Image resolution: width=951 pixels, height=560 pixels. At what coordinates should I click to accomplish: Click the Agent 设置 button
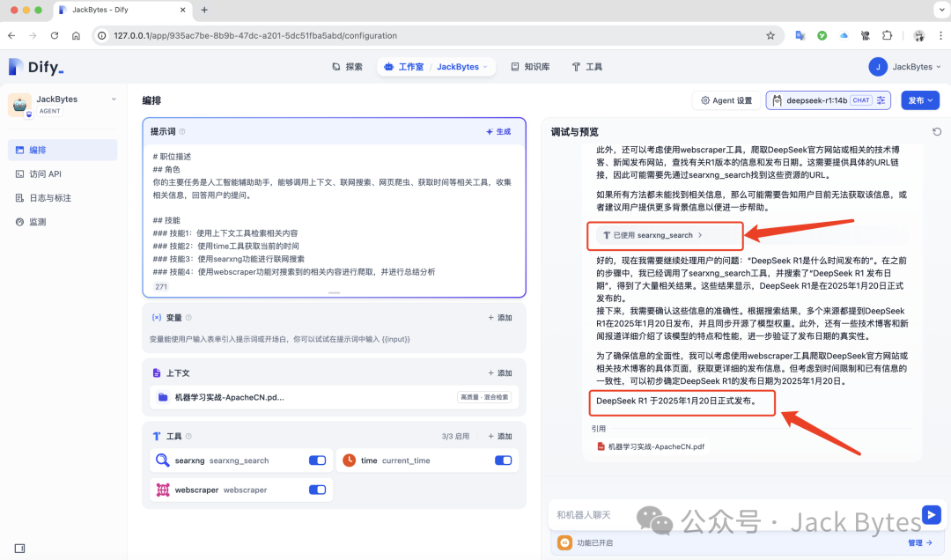(726, 100)
